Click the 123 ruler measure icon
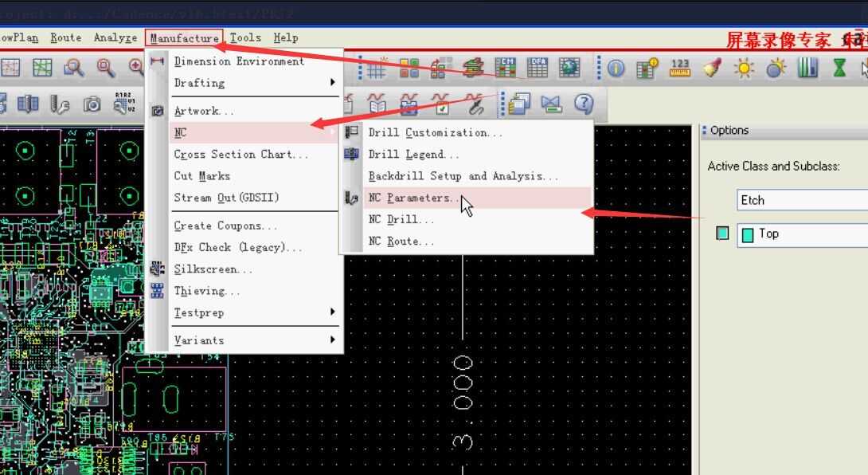Viewport: 868px width, 475px height. point(680,69)
